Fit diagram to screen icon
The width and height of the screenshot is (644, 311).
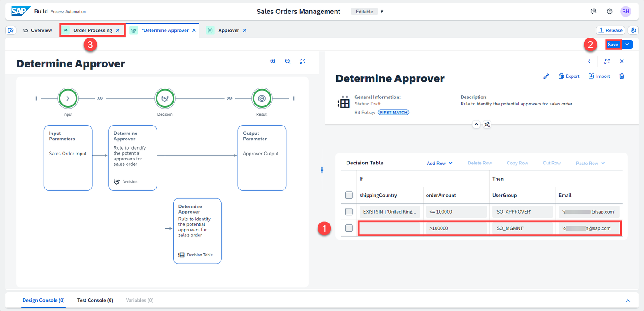pos(302,61)
